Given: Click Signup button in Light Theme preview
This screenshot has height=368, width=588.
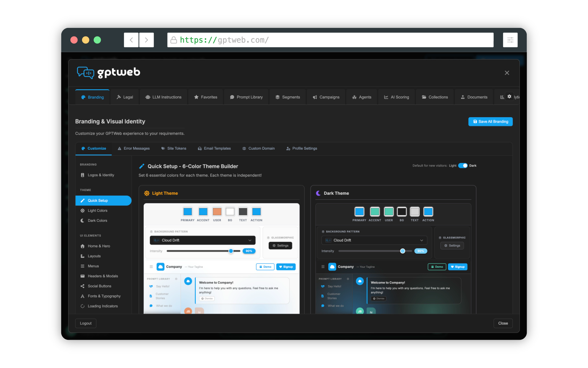Looking at the screenshot, I should [286, 267].
